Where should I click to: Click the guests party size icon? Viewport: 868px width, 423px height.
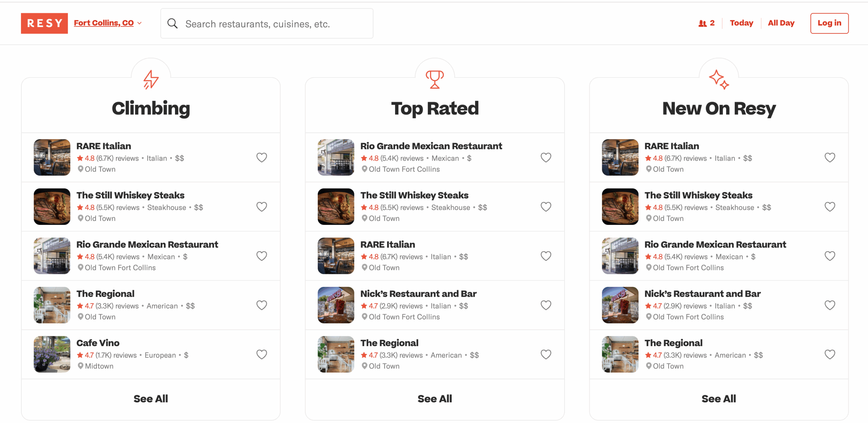point(703,23)
